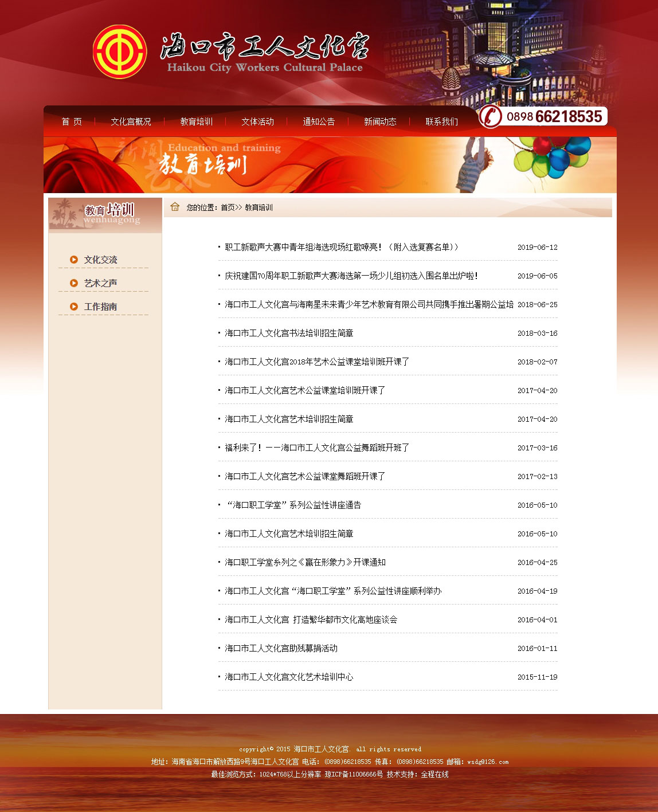Open the 首页 navigation menu item
This screenshot has width=658, height=812.
tap(72, 121)
